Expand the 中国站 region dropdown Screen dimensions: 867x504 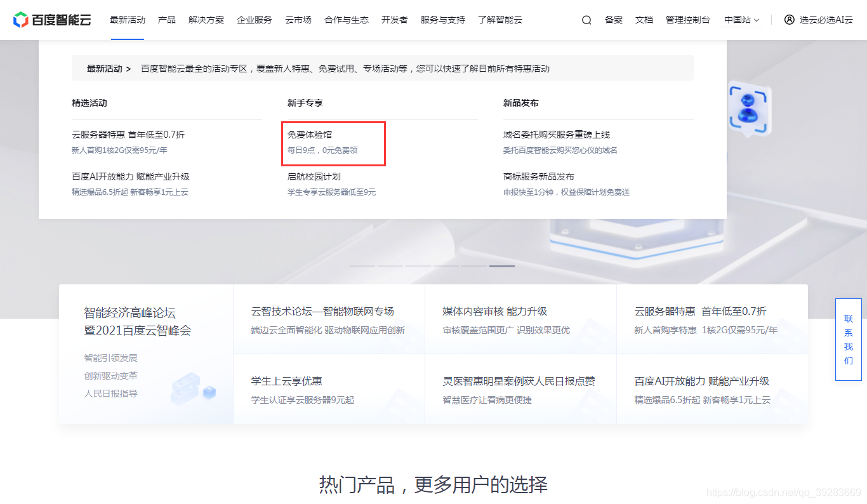742,20
